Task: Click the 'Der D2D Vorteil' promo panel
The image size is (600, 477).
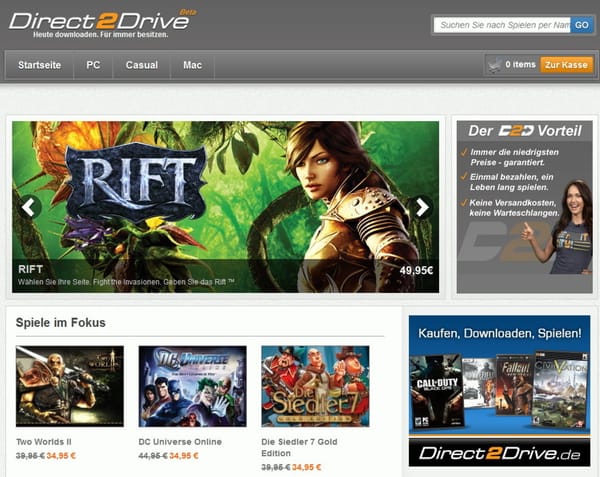Action: tap(525, 207)
